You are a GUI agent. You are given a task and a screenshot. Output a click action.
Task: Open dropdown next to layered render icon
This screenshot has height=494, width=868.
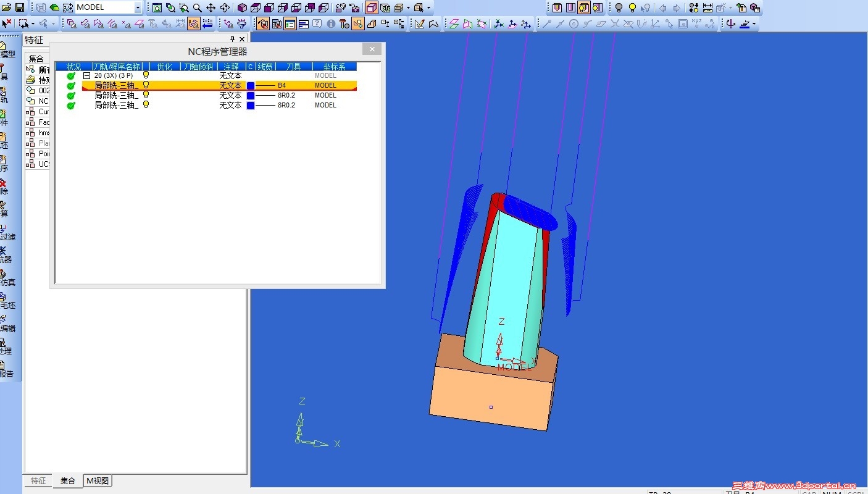[408, 7]
